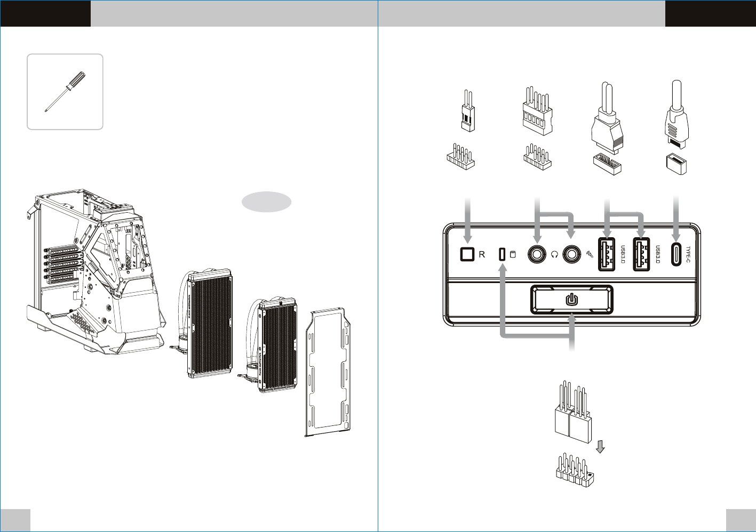This screenshot has height=532, width=756.
Task: Click the gray oval above the radiators
Action: click(x=266, y=201)
